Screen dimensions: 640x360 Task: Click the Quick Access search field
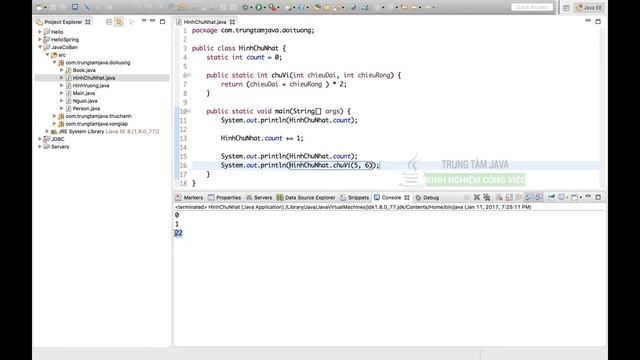pyautogui.click(x=532, y=7)
